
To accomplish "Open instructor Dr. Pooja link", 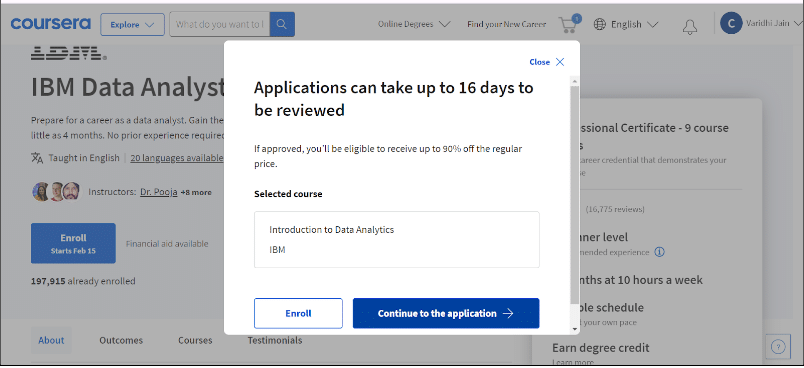I will (158, 192).
